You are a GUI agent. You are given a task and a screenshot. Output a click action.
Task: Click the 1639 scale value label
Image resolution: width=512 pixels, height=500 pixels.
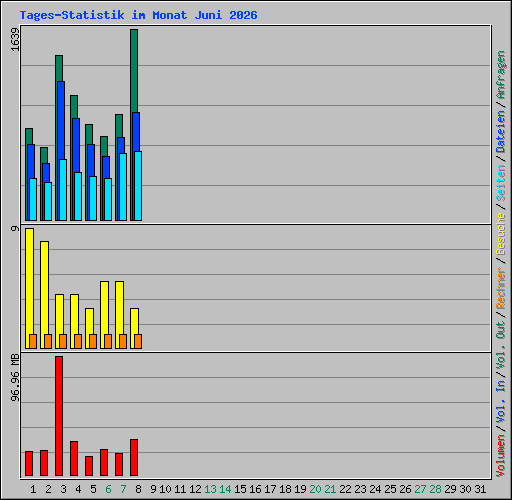15,39
